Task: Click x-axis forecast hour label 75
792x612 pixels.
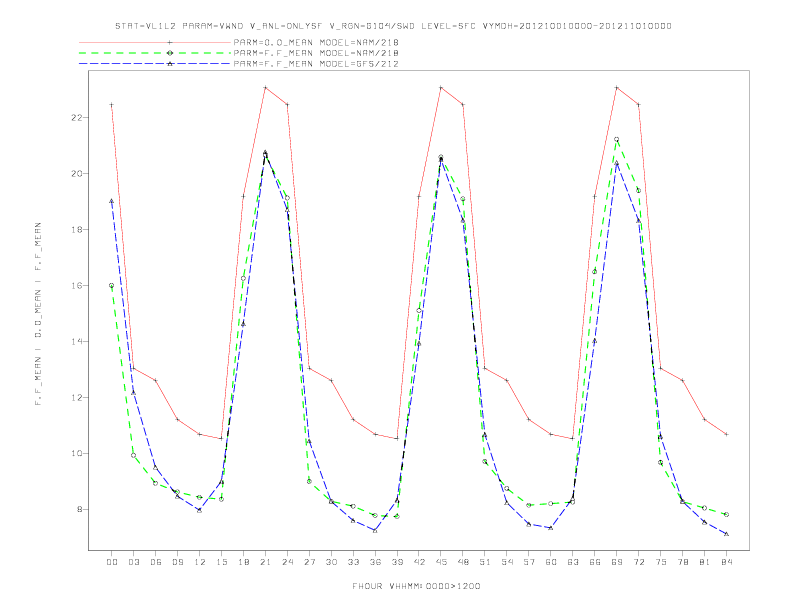Action: click(661, 562)
